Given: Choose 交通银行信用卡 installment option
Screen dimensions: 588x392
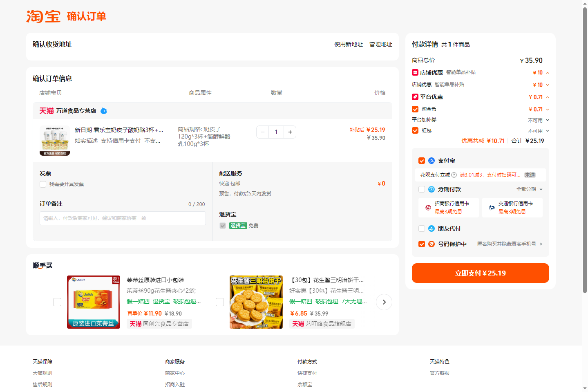Looking at the screenshot, I should pyautogui.click(x=512, y=208).
